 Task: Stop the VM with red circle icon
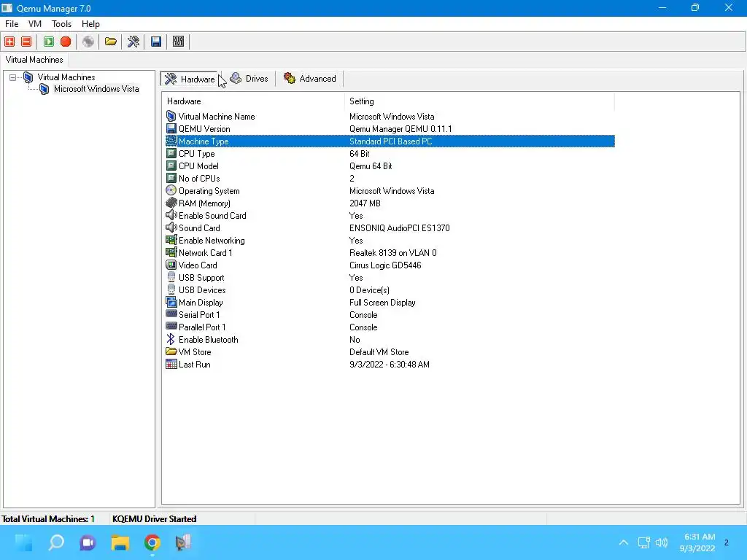pos(66,42)
